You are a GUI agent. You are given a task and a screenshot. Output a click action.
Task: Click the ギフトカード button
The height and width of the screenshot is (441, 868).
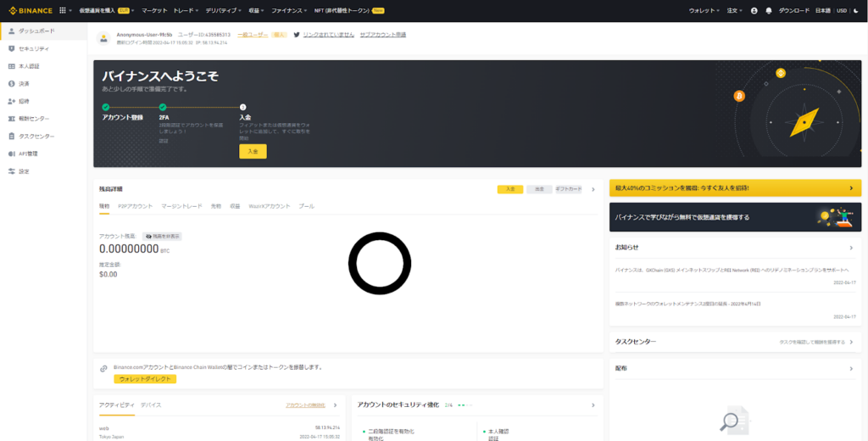pyautogui.click(x=569, y=189)
